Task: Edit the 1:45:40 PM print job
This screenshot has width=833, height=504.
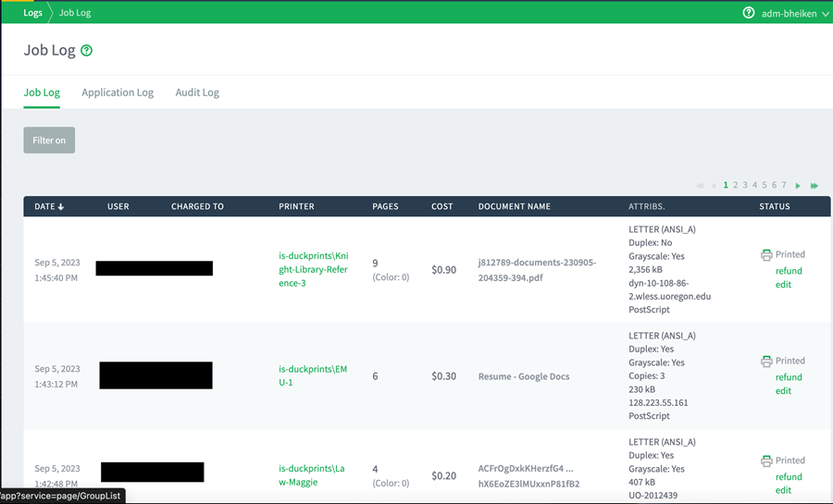Action: pyautogui.click(x=783, y=285)
